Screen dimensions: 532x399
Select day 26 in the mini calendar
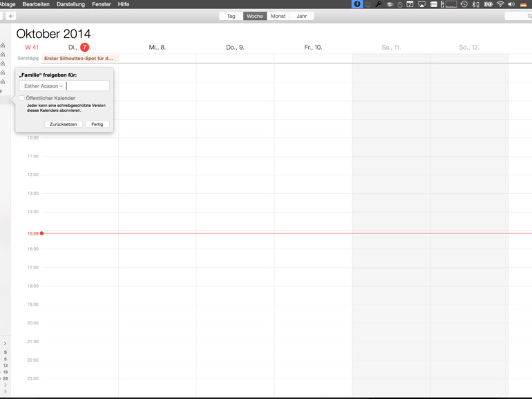tap(6, 378)
